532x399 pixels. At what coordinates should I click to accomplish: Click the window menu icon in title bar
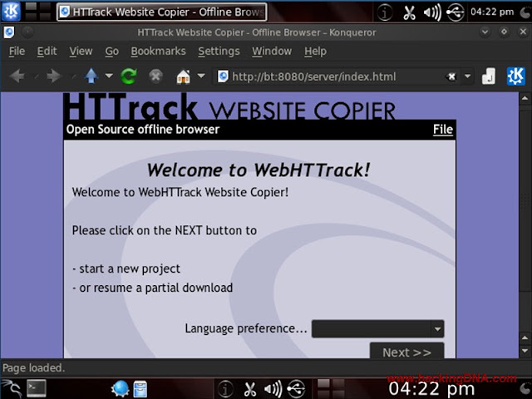point(9,32)
